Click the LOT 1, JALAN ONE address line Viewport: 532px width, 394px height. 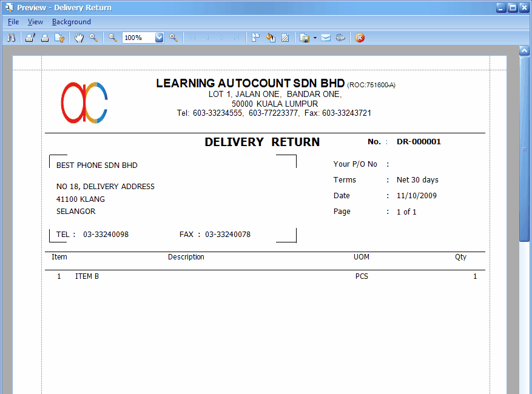pyautogui.click(x=275, y=95)
